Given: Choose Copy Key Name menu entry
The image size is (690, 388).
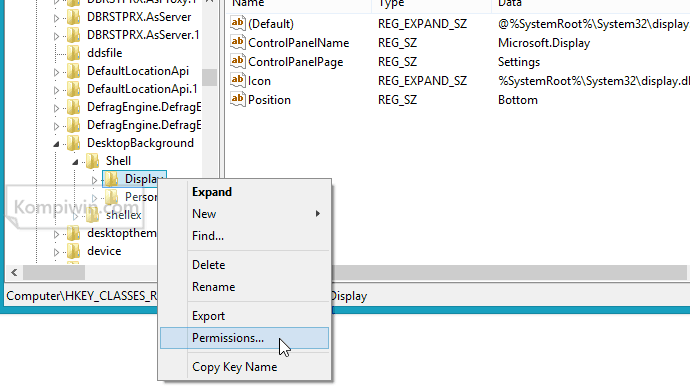Looking at the screenshot, I should [244, 367].
